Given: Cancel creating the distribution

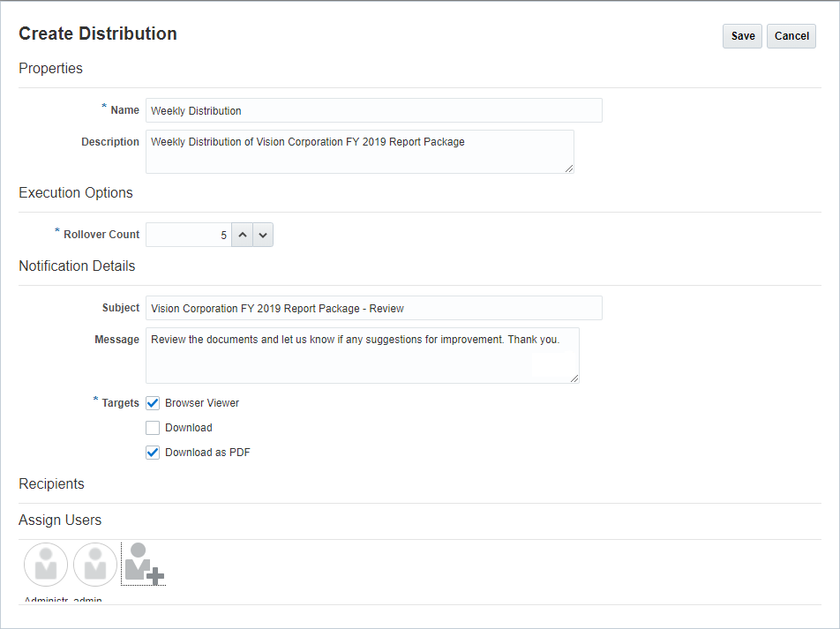Looking at the screenshot, I should [x=791, y=36].
